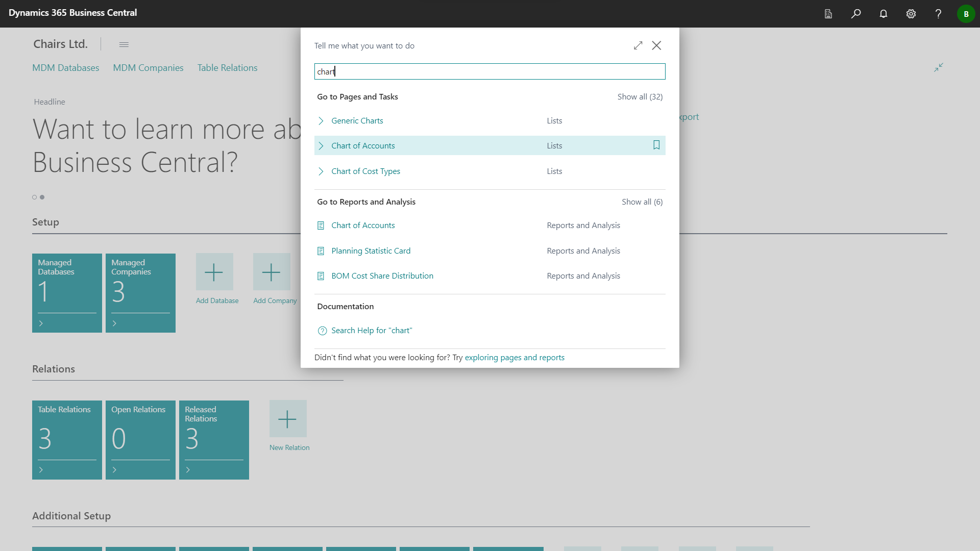Click New Relation label
980x551 pixels.
pyautogui.click(x=289, y=448)
